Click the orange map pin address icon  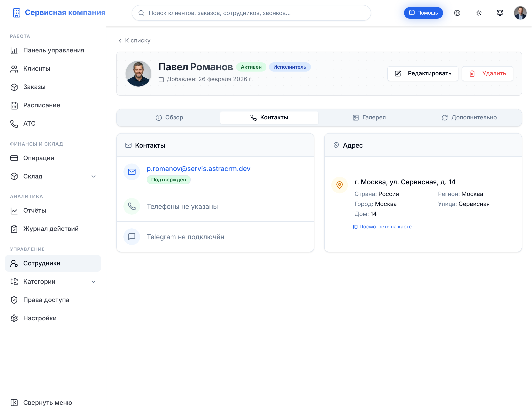(x=339, y=185)
